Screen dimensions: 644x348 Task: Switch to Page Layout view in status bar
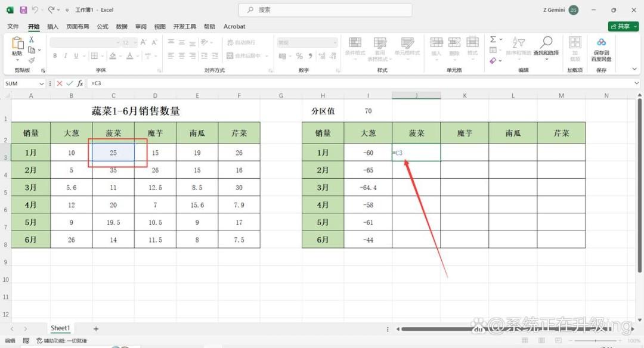(x=541, y=341)
